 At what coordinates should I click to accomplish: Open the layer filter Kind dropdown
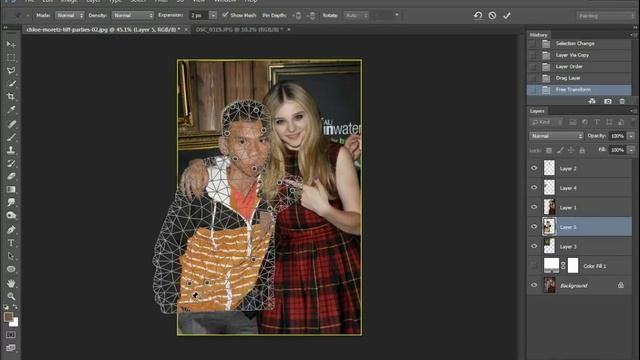[546, 122]
